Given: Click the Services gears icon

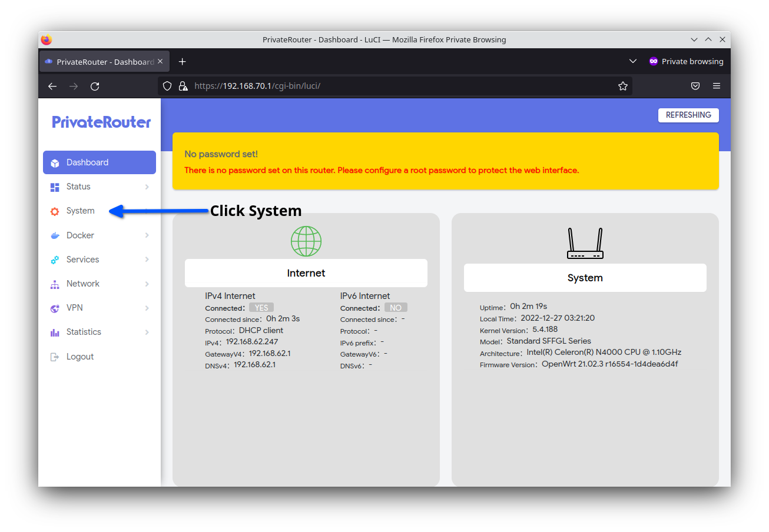Looking at the screenshot, I should coord(55,260).
